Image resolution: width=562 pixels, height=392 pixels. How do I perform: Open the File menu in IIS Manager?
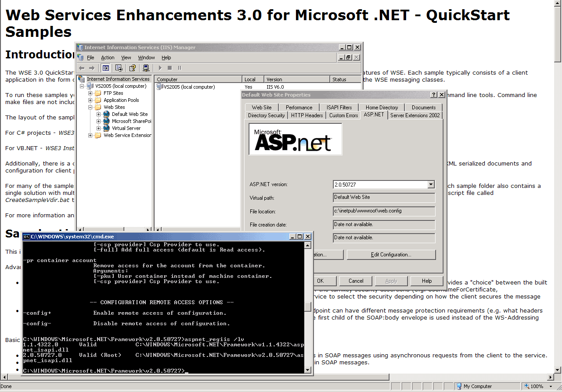point(90,58)
